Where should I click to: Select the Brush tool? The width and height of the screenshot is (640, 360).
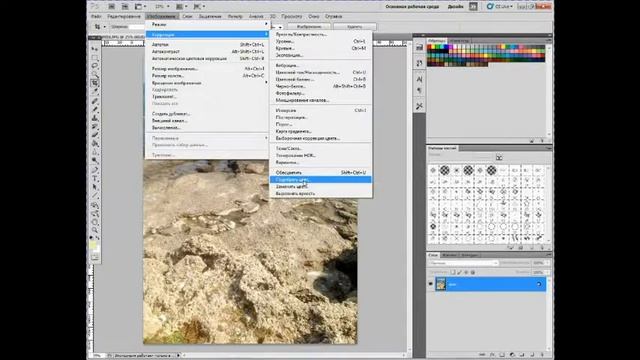click(x=95, y=109)
